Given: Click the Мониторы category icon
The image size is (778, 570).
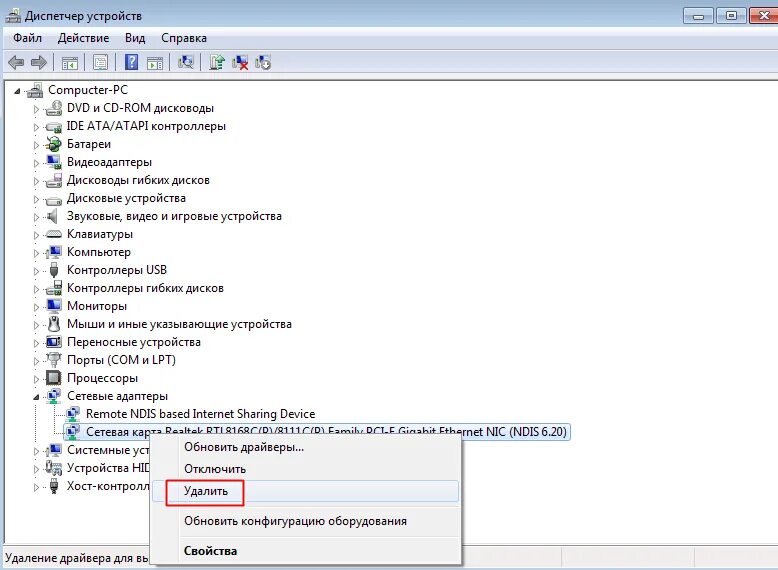Looking at the screenshot, I should tap(54, 306).
